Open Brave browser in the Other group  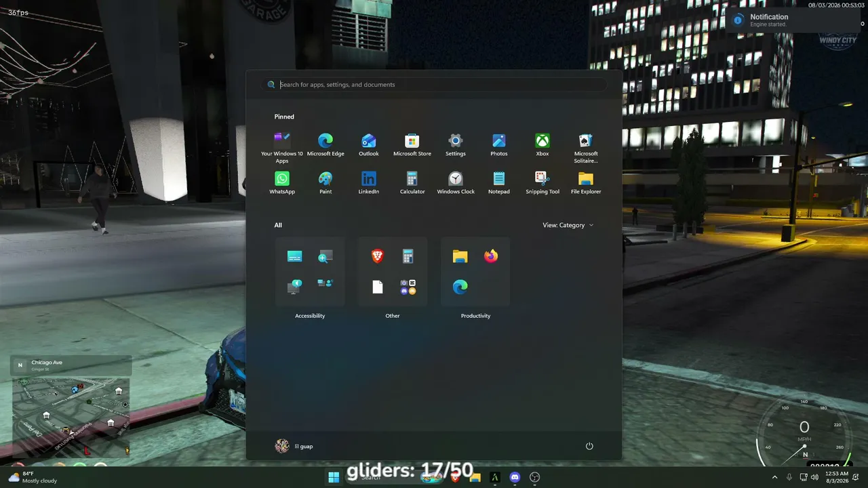tap(377, 256)
